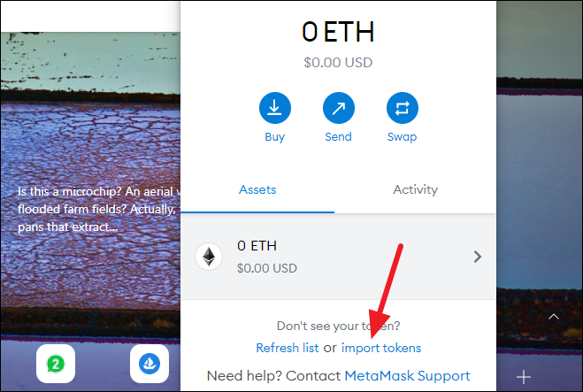Click the $0.00 USD total balance text
This screenshot has width=583, height=392.
pyautogui.click(x=338, y=63)
